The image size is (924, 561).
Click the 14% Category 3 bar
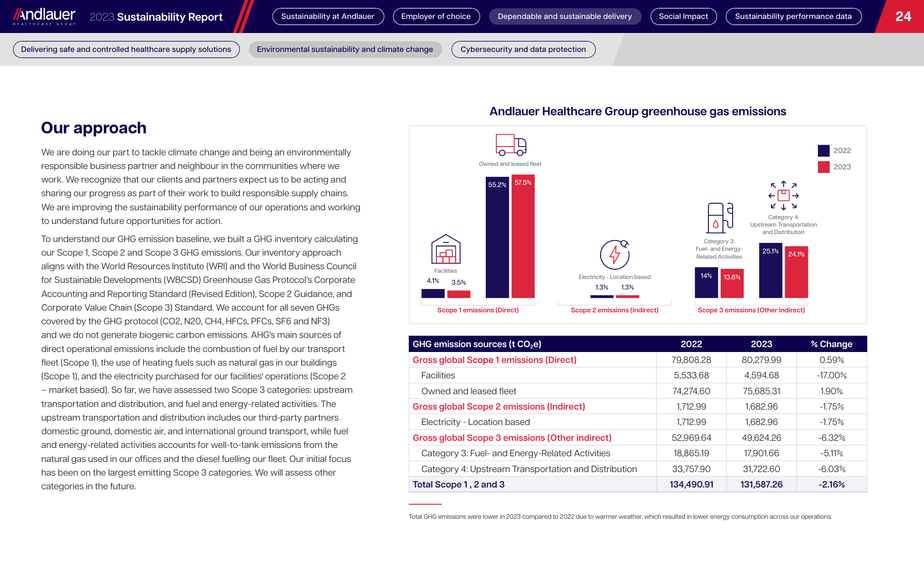coord(706,282)
